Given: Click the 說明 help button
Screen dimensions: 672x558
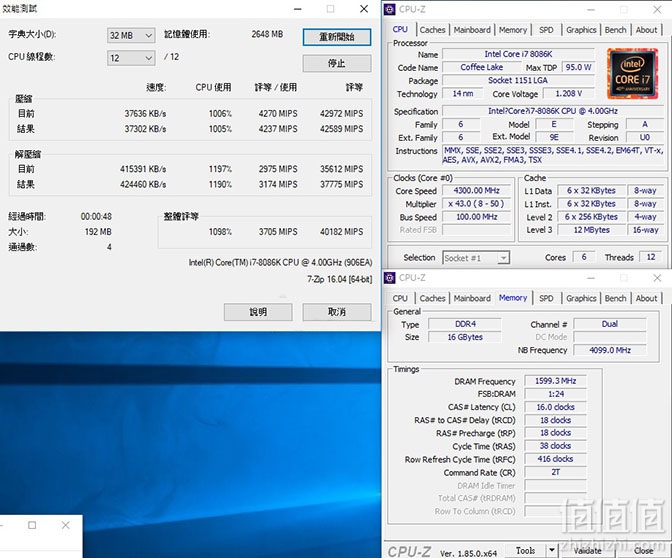Looking at the screenshot, I should pos(258,312).
